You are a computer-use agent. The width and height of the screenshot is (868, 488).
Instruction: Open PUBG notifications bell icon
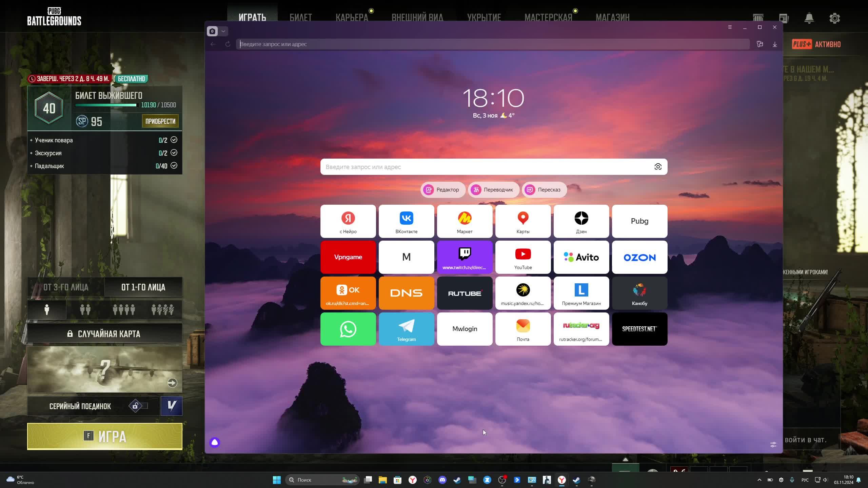click(x=809, y=18)
